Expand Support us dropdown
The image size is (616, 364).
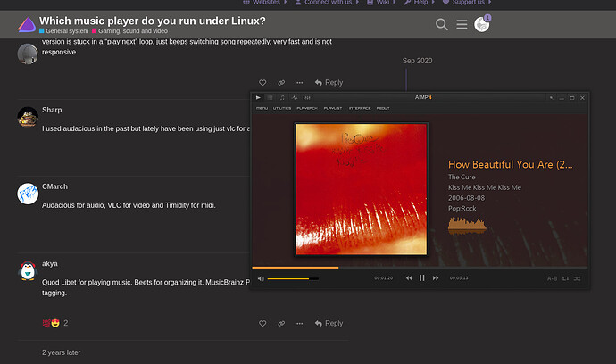(x=467, y=3)
